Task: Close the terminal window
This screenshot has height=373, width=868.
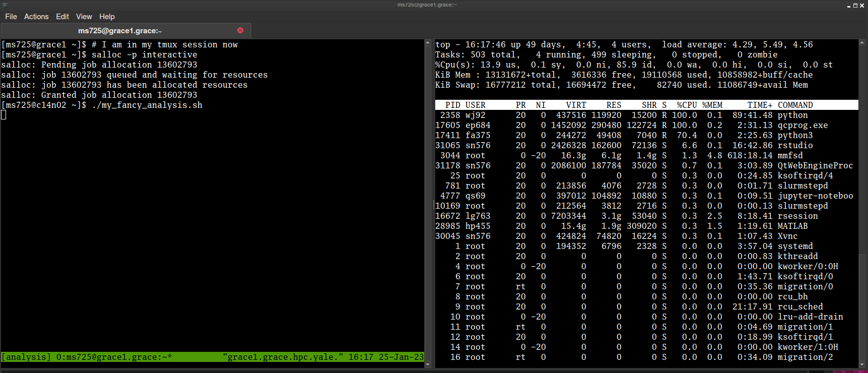Action: (x=862, y=6)
